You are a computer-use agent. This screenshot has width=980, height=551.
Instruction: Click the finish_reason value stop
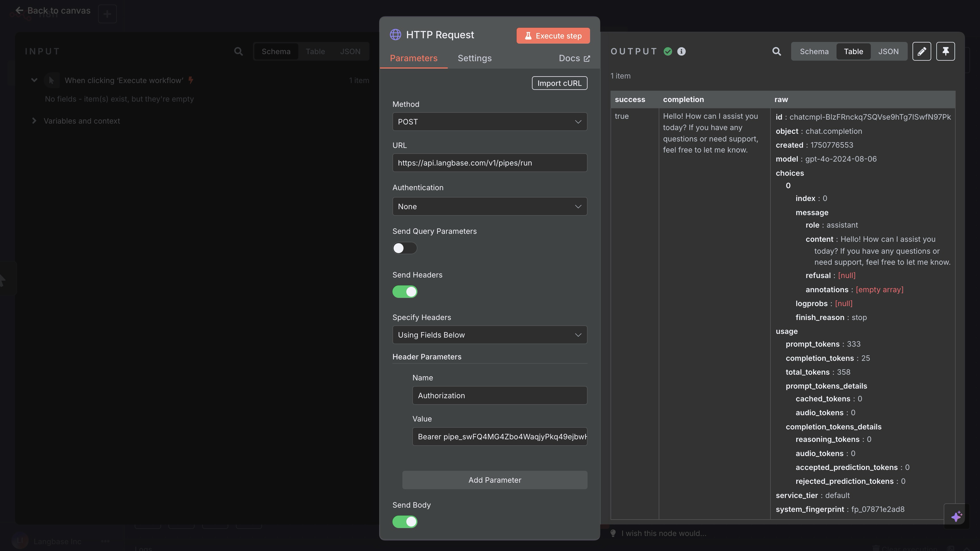tap(859, 317)
